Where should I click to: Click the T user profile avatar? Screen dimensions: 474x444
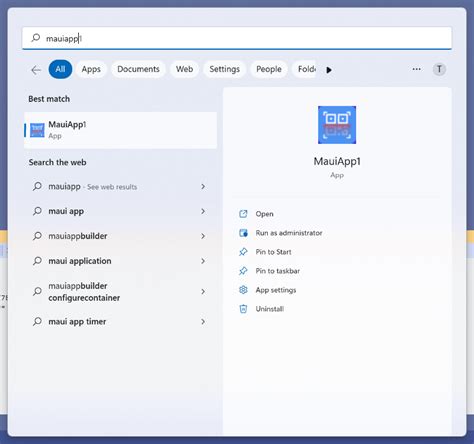tap(439, 69)
